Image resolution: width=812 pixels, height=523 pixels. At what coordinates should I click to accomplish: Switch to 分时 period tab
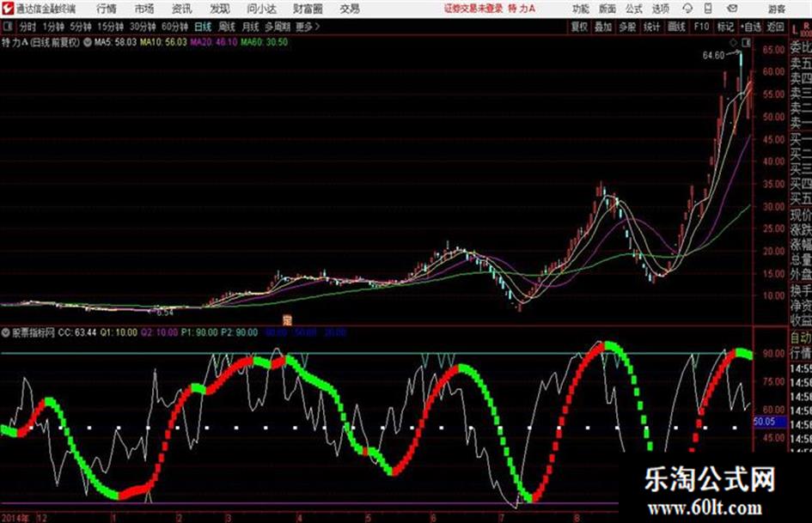27,27
